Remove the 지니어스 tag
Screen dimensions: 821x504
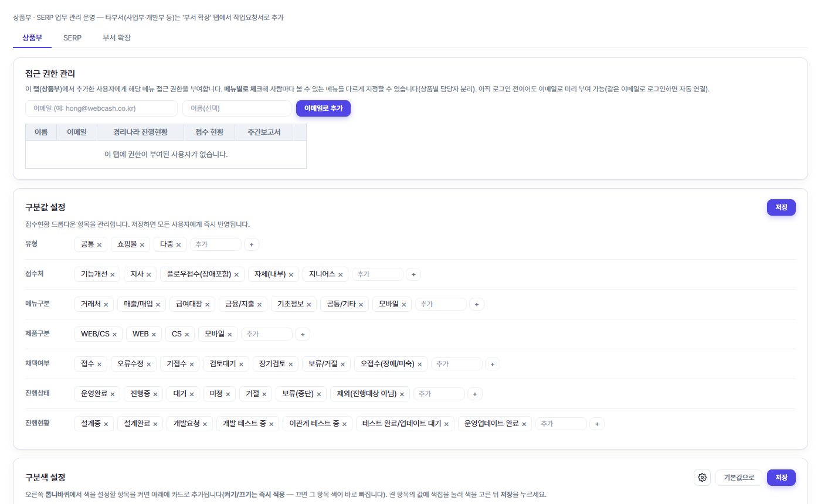[340, 274]
